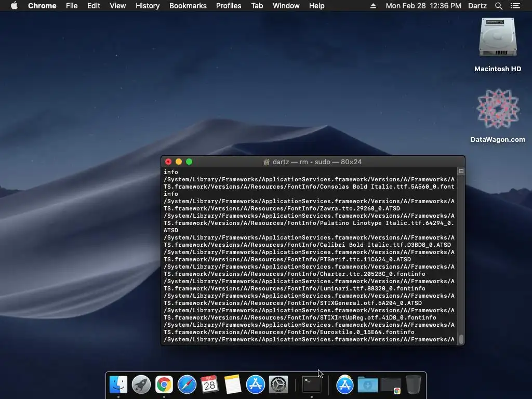Open the Edit menu
The width and height of the screenshot is (532, 399).
point(94,6)
